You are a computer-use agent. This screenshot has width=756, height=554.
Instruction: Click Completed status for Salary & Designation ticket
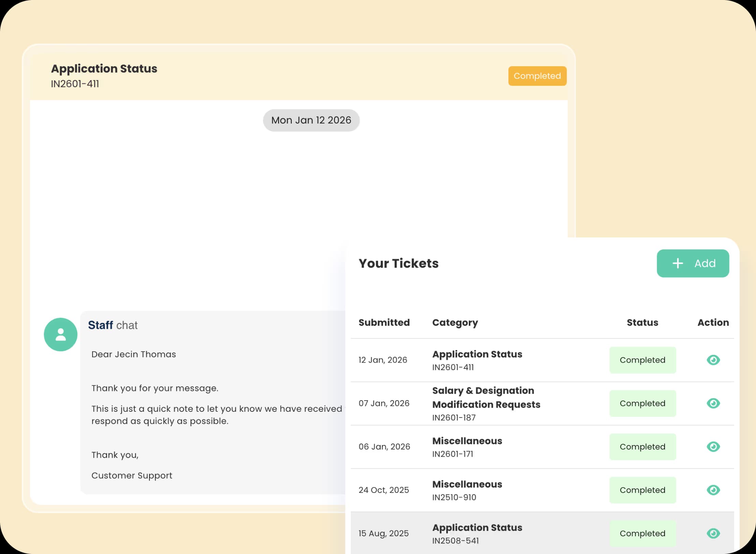click(x=642, y=403)
